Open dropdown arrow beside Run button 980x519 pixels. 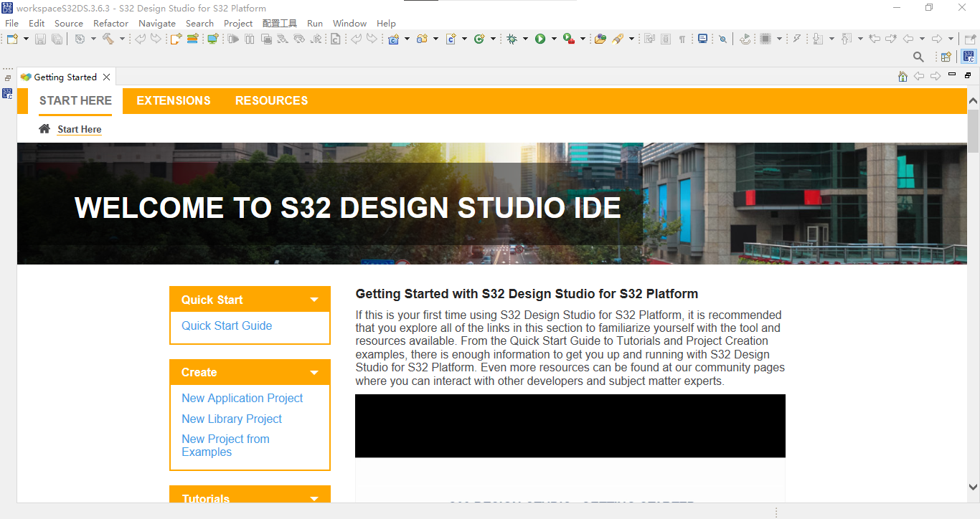(553, 39)
